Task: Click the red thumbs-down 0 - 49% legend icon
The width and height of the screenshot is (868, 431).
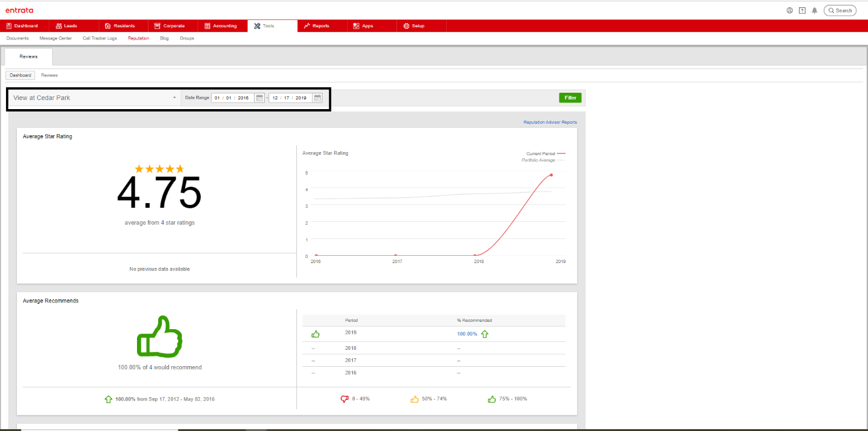Action: pyautogui.click(x=345, y=399)
